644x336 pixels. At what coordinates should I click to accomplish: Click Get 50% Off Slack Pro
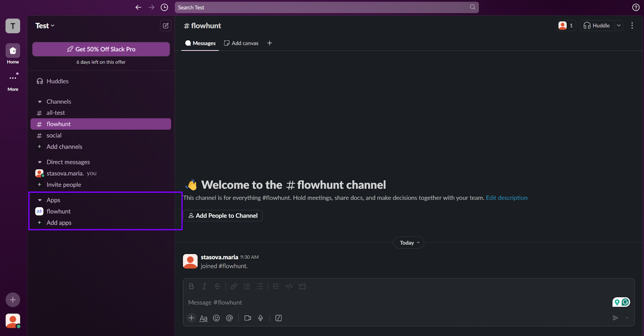[x=101, y=49]
